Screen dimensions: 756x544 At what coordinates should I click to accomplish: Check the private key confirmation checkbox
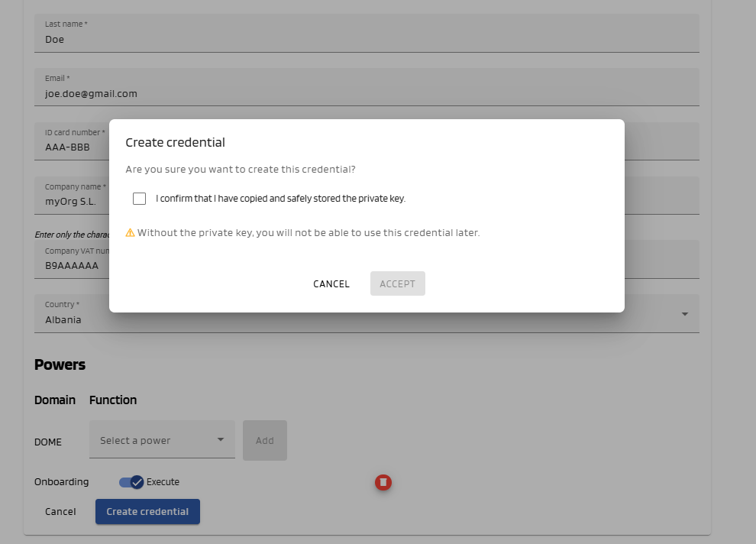coord(139,199)
